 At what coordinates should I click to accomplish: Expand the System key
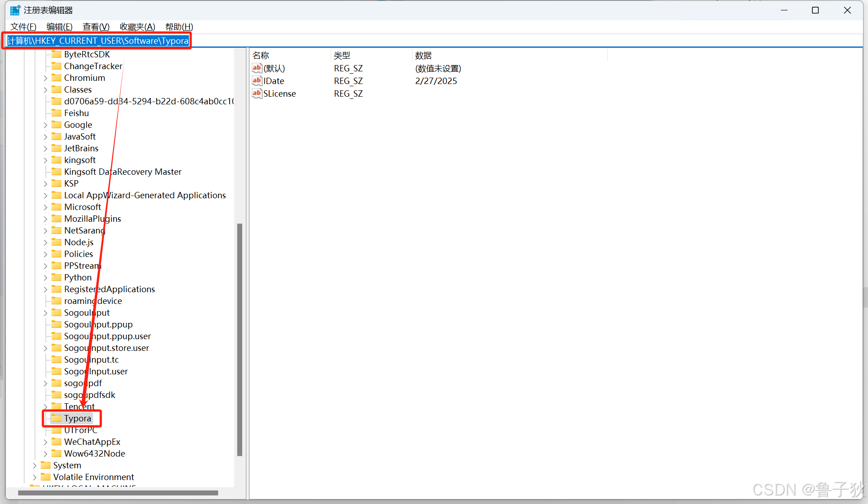34,466
